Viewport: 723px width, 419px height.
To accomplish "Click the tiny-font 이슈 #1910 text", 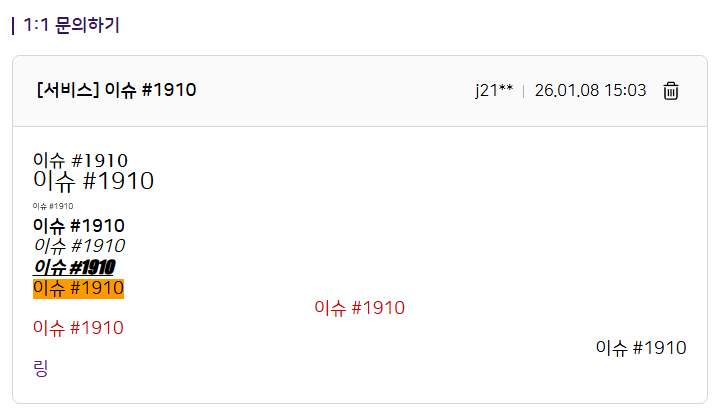I will (52, 206).
